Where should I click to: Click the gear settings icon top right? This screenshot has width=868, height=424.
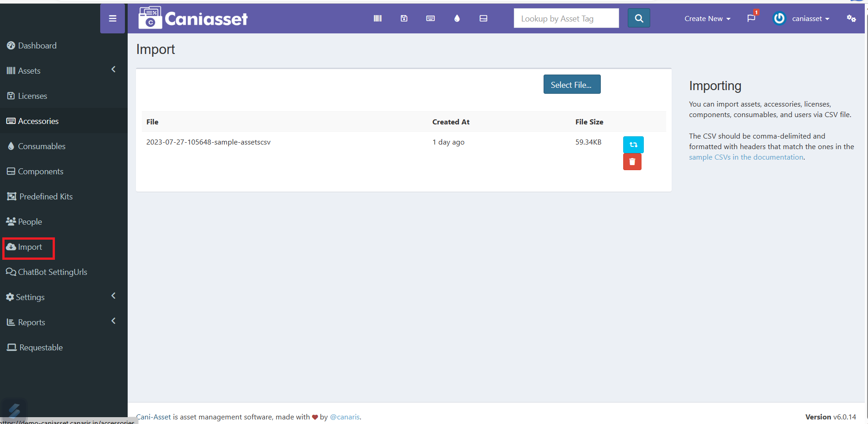coord(851,18)
